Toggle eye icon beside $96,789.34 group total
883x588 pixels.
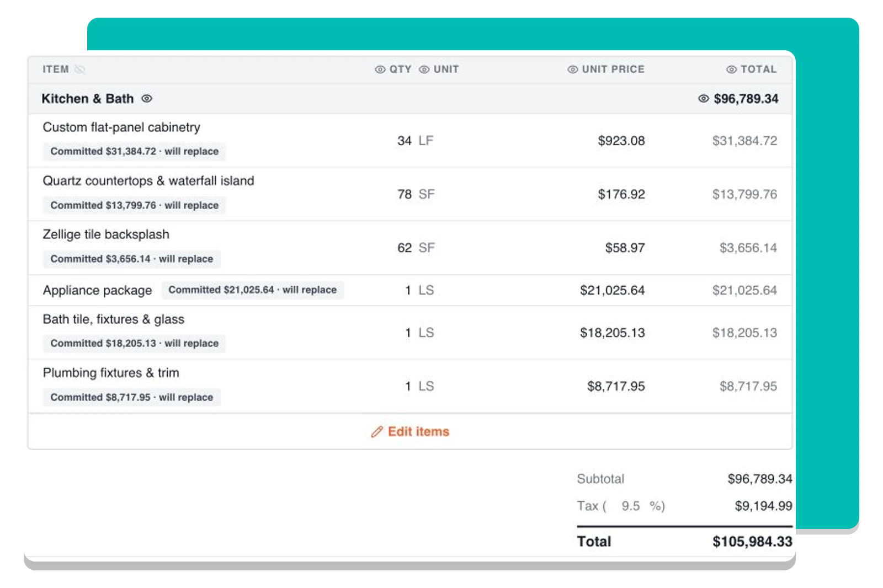pyautogui.click(x=704, y=99)
